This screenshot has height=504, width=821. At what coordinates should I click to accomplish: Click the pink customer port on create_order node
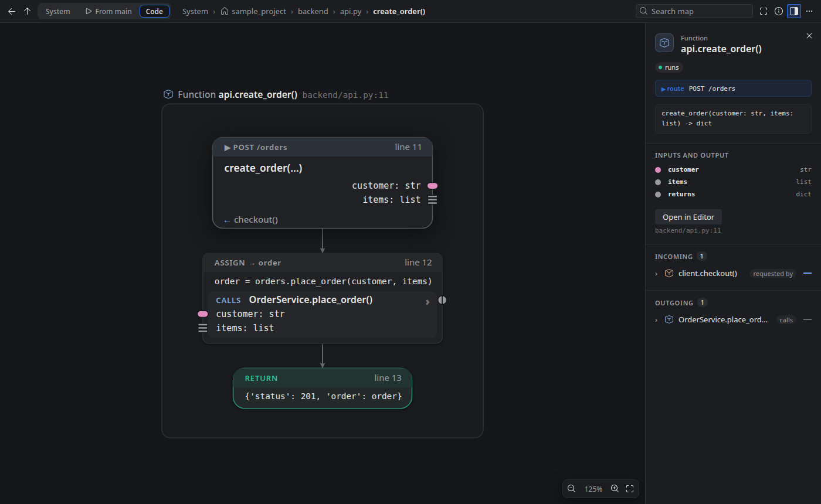[432, 186]
